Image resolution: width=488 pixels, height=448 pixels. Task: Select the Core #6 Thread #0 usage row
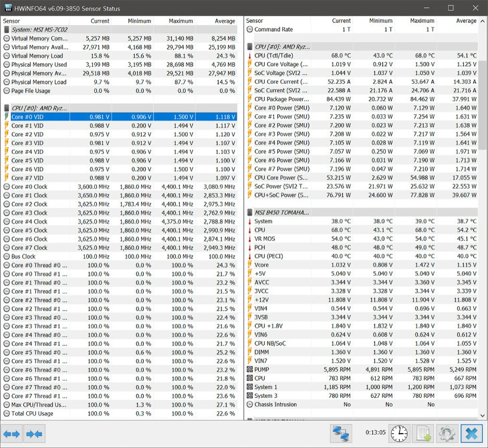click(119, 370)
